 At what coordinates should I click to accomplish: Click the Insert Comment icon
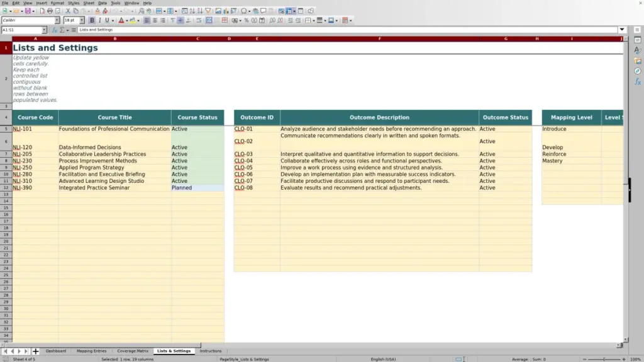(x=264, y=11)
